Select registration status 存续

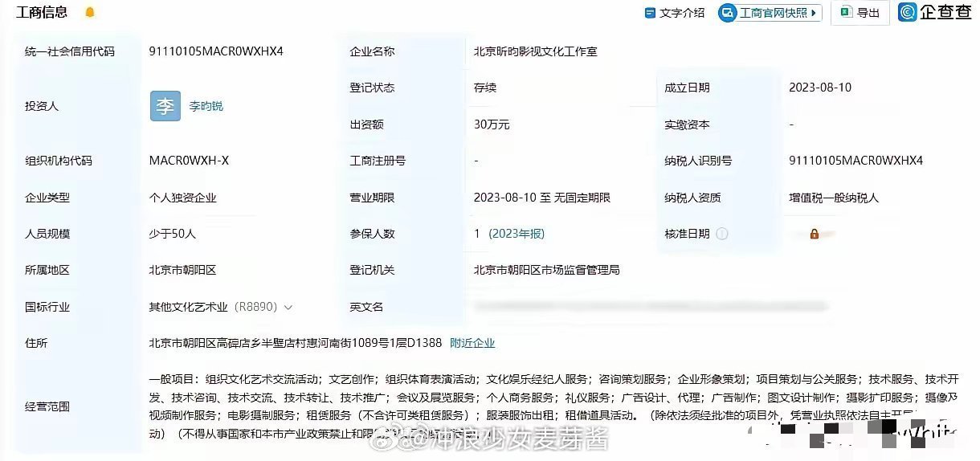[x=485, y=88]
